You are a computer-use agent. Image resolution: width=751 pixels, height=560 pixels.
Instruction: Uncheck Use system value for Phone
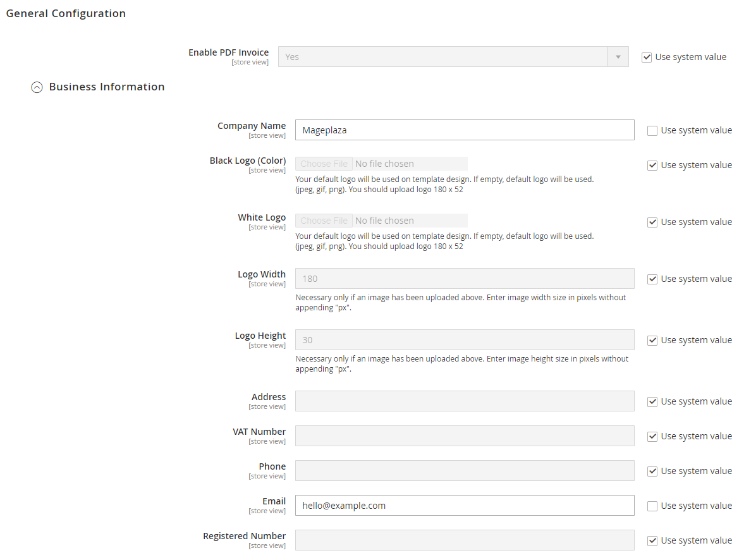click(652, 472)
